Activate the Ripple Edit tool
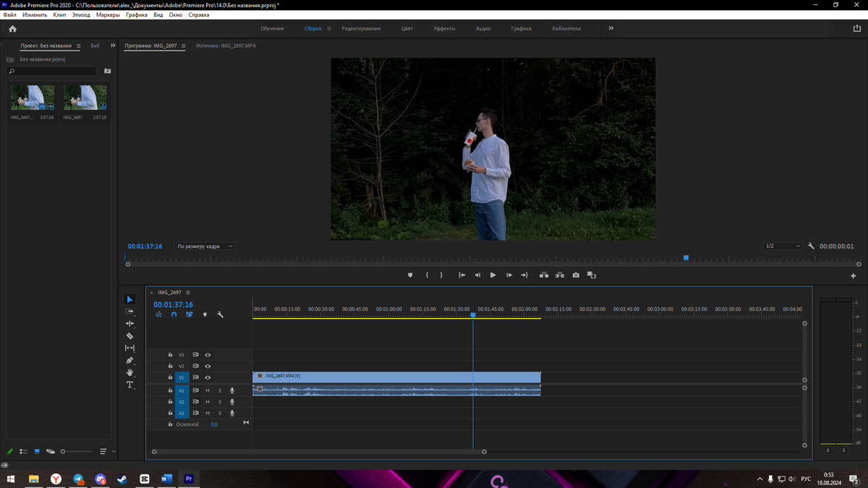This screenshot has height=488, width=868. point(130,324)
